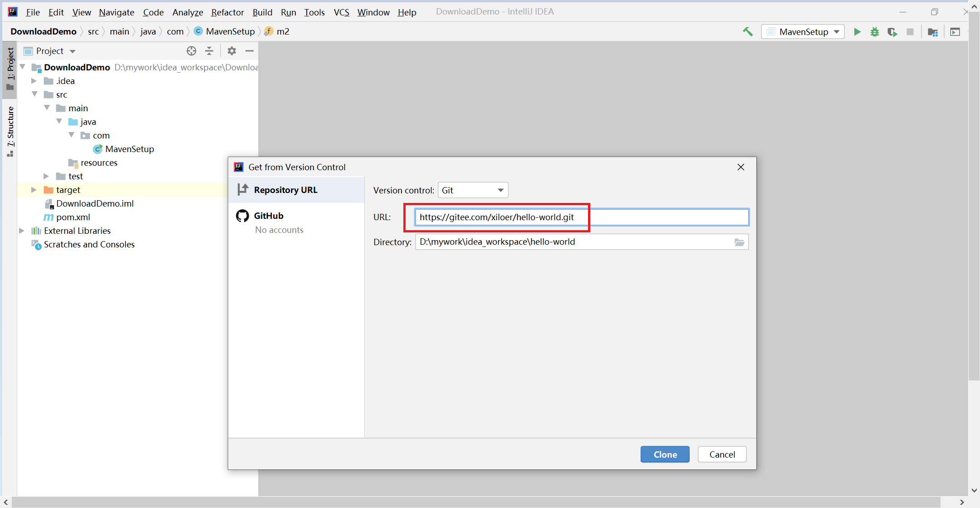Click the horizontal scrollbar at bottom
The image size is (980, 508).
pyautogui.click(x=476, y=502)
